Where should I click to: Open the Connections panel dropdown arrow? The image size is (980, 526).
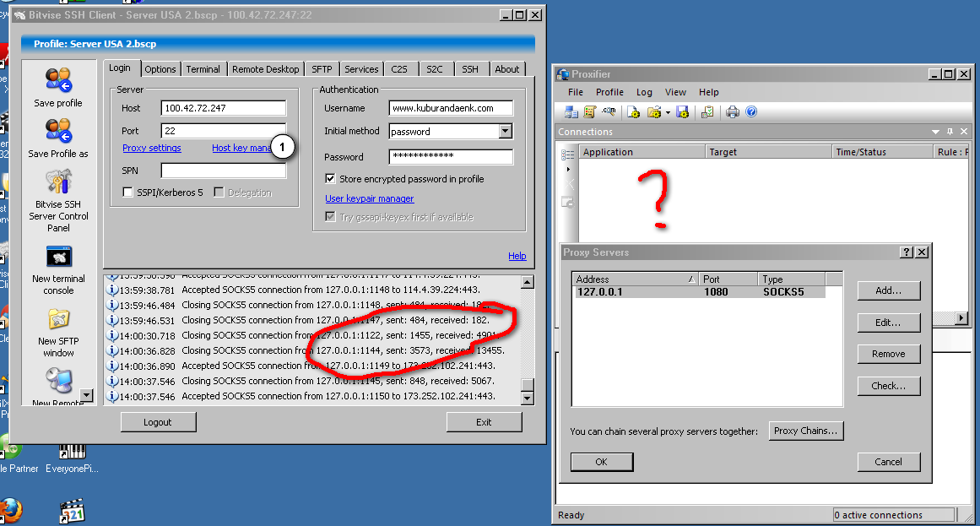935,132
